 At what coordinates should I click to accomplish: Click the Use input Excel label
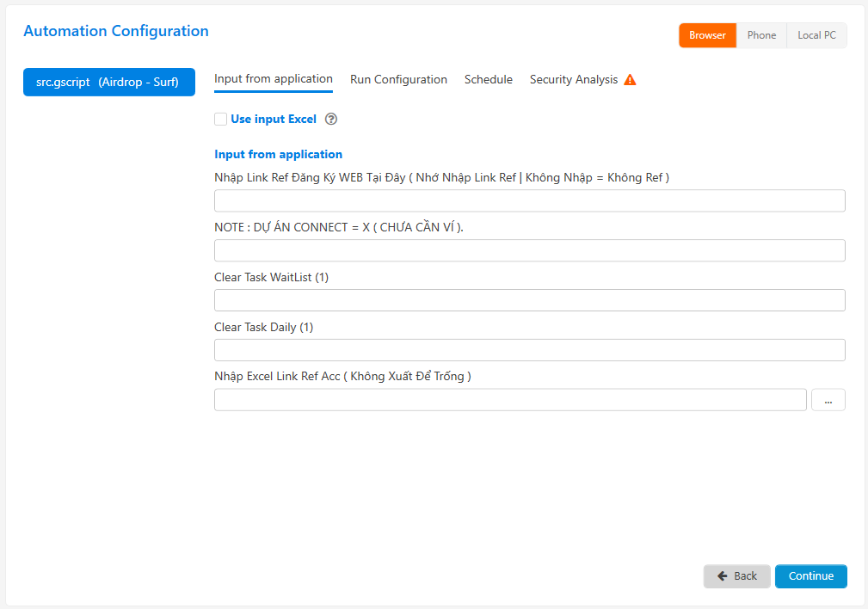(x=274, y=119)
